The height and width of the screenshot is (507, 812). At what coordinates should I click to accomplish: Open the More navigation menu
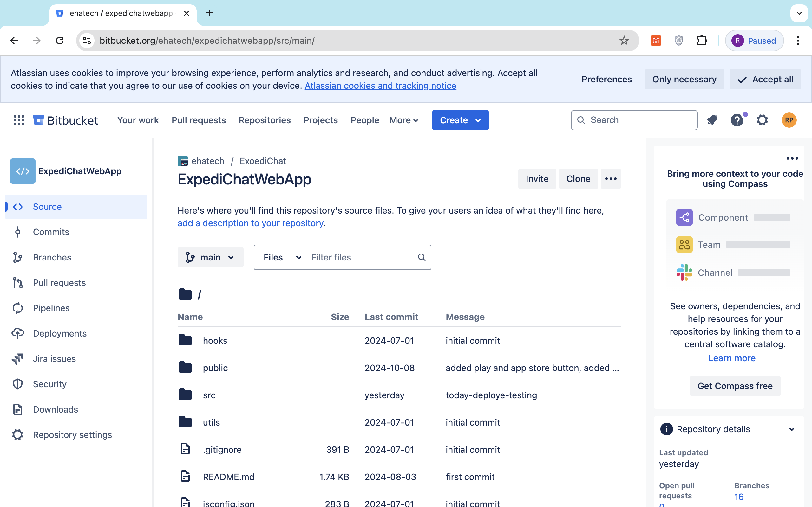(x=404, y=120)
